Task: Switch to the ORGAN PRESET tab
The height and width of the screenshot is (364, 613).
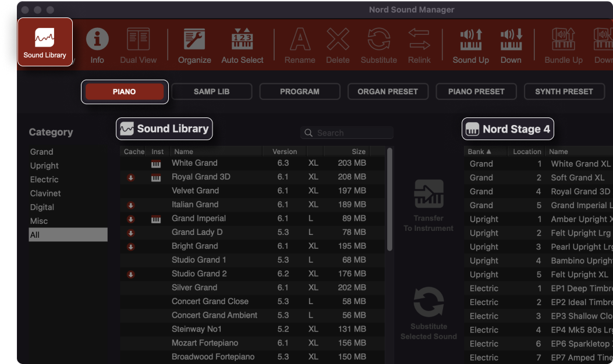Action: (x=388, y=92)
